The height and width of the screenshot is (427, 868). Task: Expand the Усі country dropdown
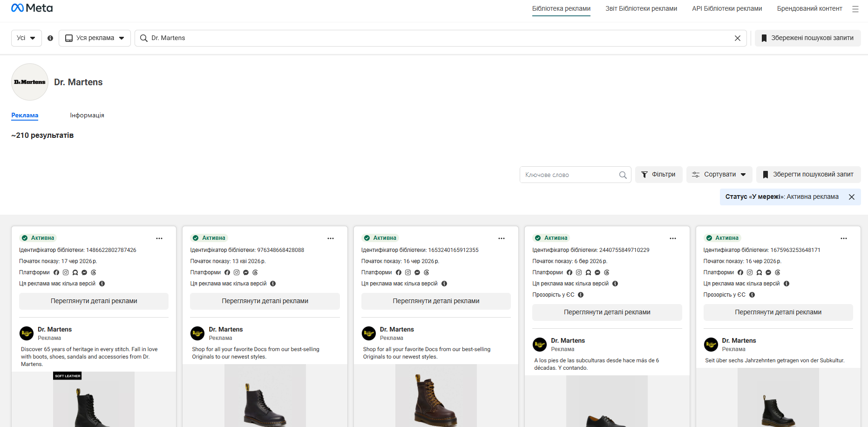click(x=27, y=38)
